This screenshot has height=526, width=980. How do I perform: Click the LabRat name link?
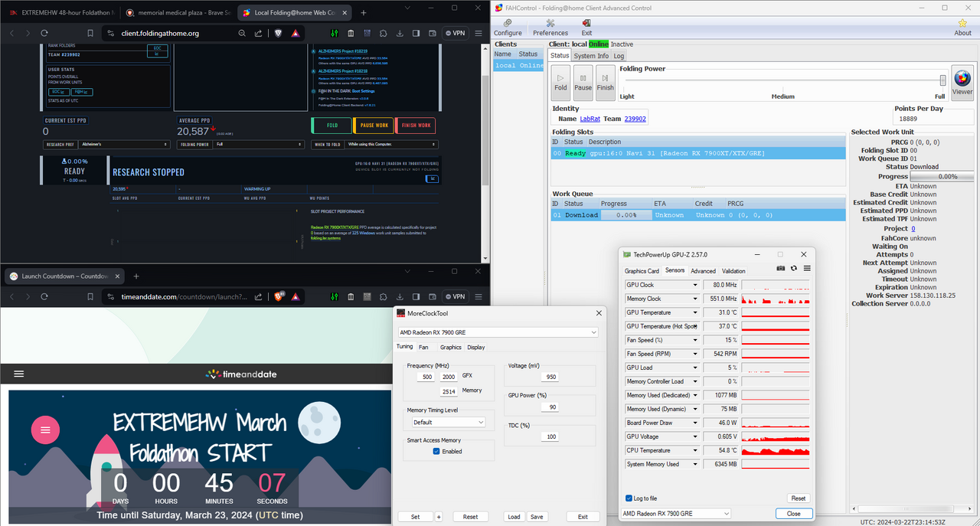point(590,119)
